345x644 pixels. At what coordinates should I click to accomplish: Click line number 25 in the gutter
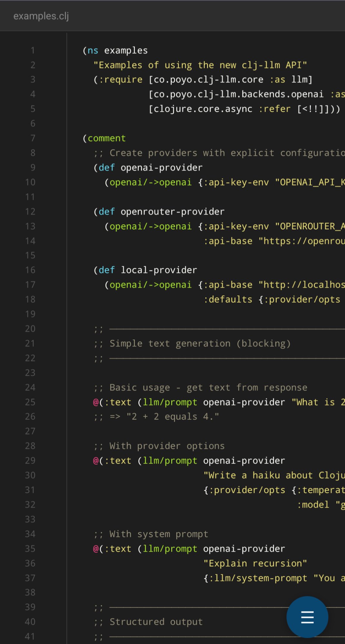click(x=30, y=402)
